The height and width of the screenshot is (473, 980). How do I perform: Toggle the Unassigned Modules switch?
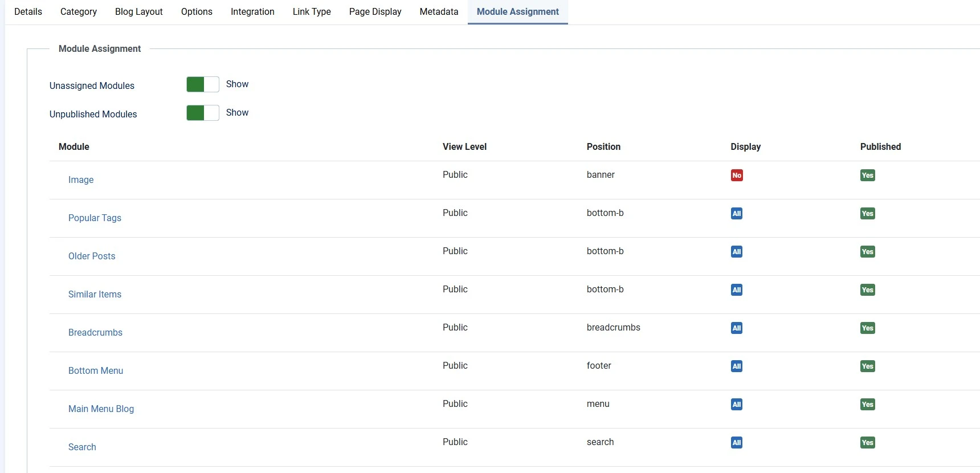[x=203, y=84]
